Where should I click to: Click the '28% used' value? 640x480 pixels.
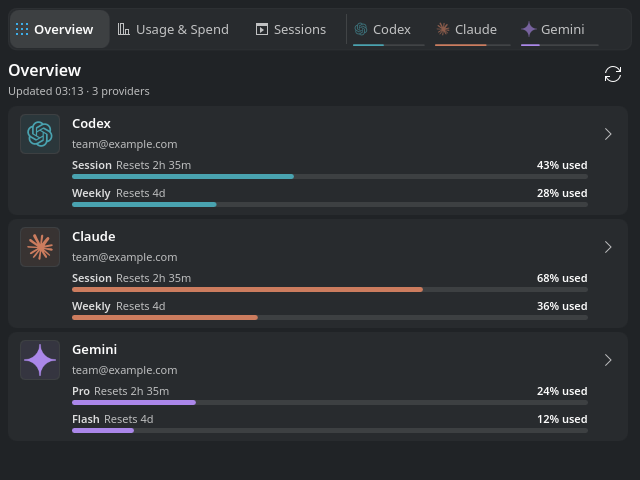562,193
